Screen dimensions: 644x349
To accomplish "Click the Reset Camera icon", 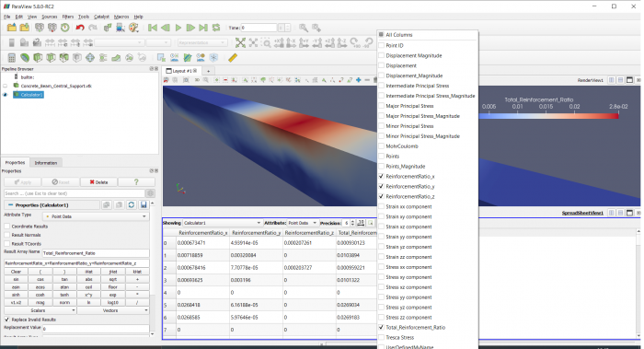I will [240, 42].
